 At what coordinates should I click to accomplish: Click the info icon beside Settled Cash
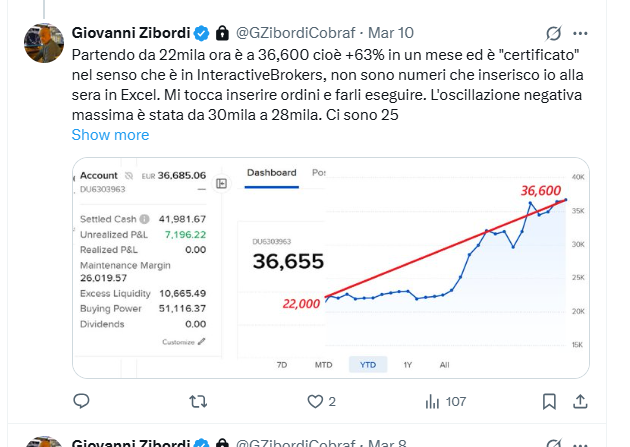pos(145,219)
